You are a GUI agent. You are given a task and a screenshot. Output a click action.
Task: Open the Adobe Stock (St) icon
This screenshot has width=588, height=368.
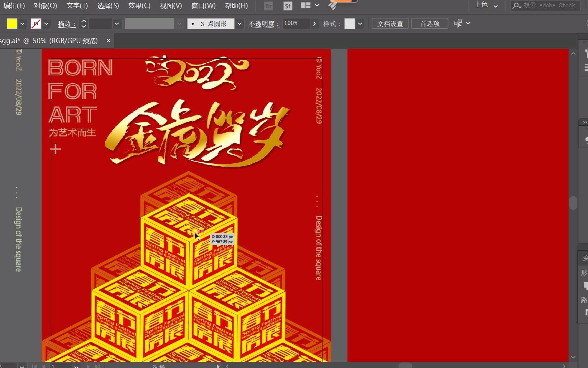click(288, 6)
